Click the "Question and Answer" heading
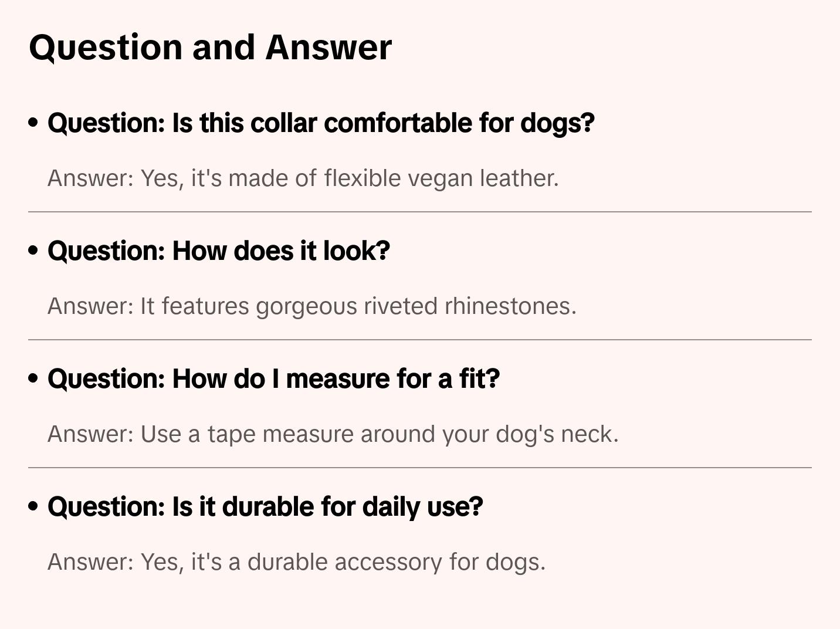Screen dimensions: 840x629 [x=210, y=48]
